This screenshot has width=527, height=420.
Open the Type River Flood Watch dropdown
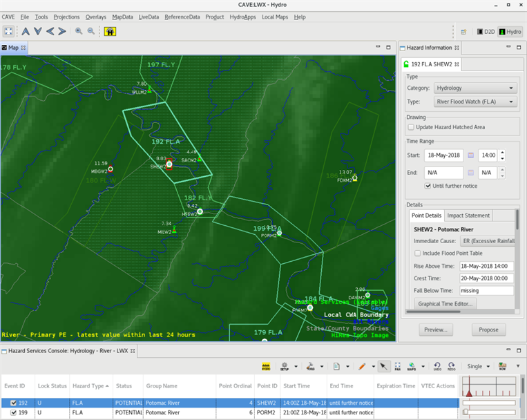click(x=475, y=102)
